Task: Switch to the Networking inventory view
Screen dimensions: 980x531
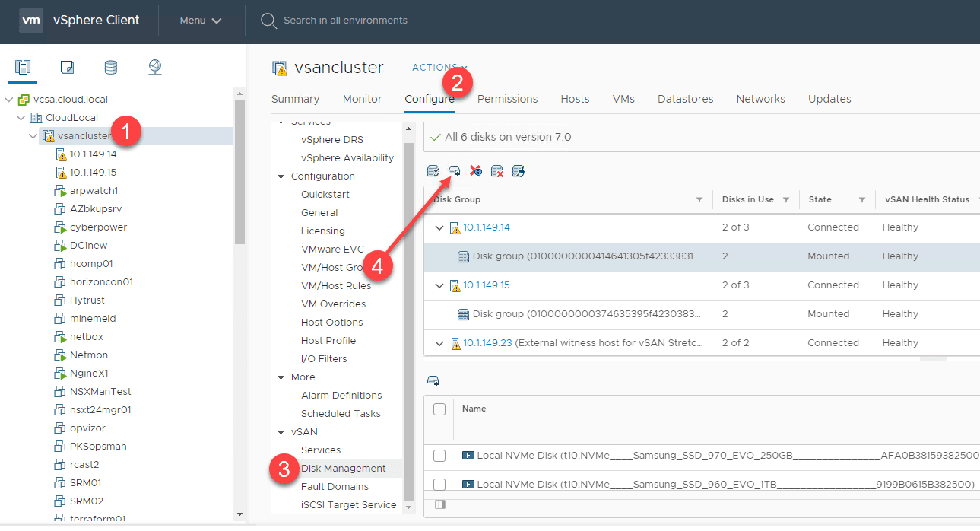Action: coord(155,67)
